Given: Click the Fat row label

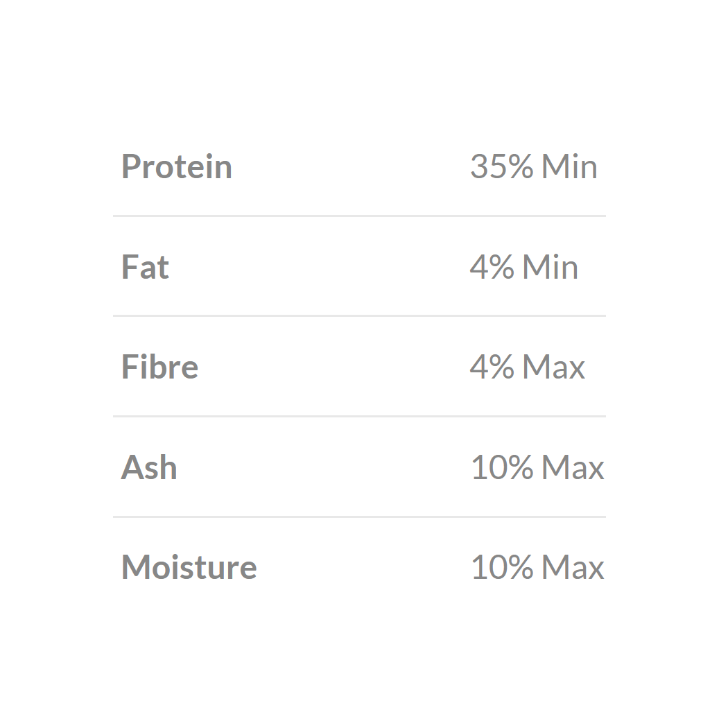Looking at the screenshot, I should tap(145, 268).
